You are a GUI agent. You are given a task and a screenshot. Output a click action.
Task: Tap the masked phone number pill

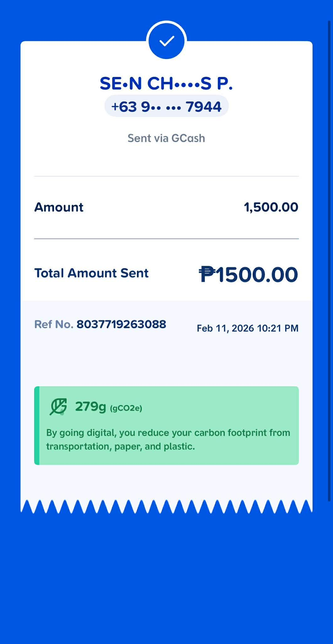pos(166,107)
